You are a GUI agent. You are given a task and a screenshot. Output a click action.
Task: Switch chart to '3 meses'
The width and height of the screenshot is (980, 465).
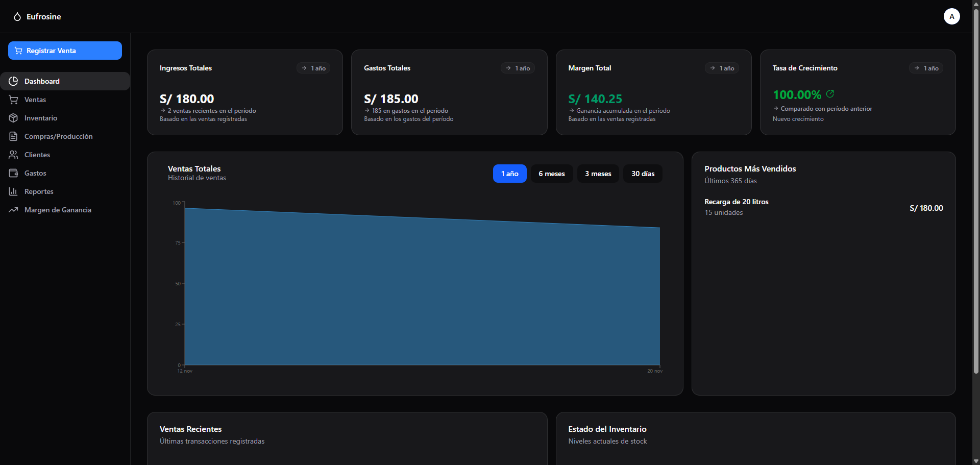tap(598, 174)
